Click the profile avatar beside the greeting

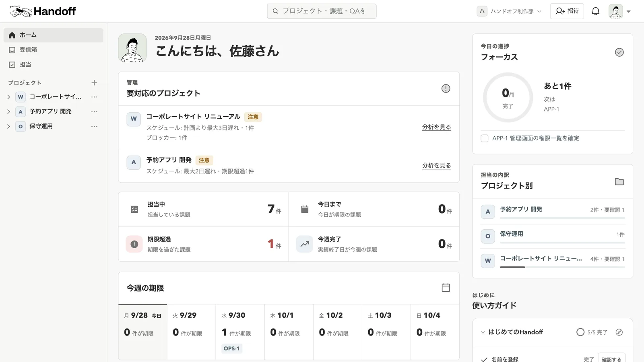click(x=132, y=48)
